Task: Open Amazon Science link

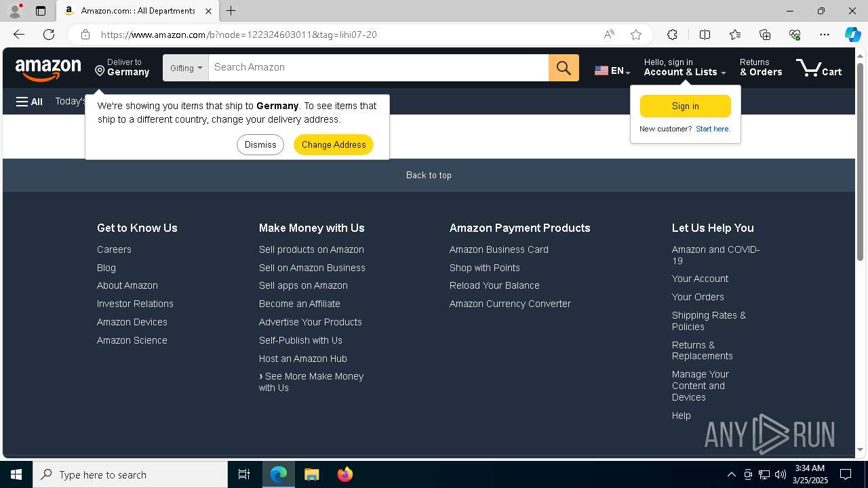Action: [x=132, y=340]
